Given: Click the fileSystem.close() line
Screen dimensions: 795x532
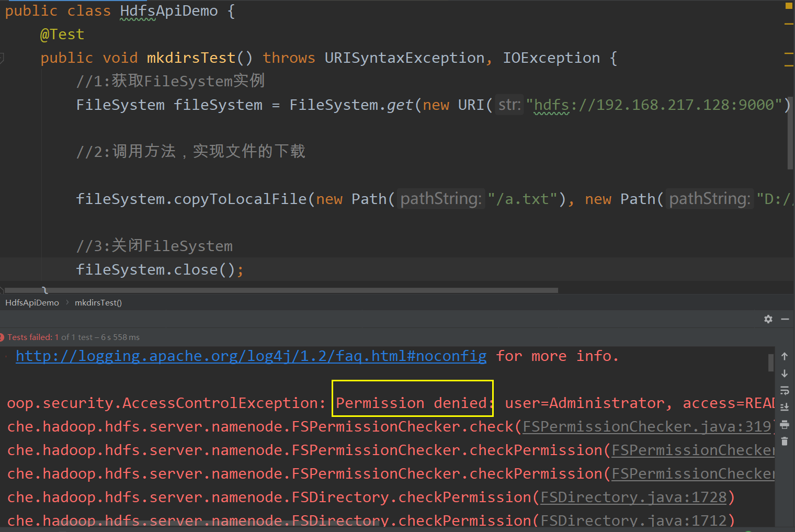Looking at the screenshot, I should pos(160,270).
